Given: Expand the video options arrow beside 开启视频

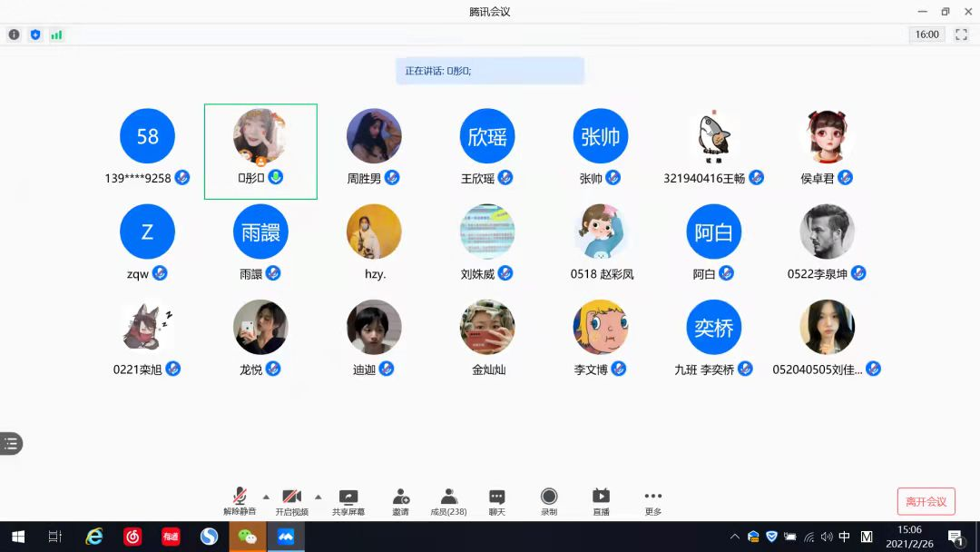Looking at the screenshot, I should (318, 497).
